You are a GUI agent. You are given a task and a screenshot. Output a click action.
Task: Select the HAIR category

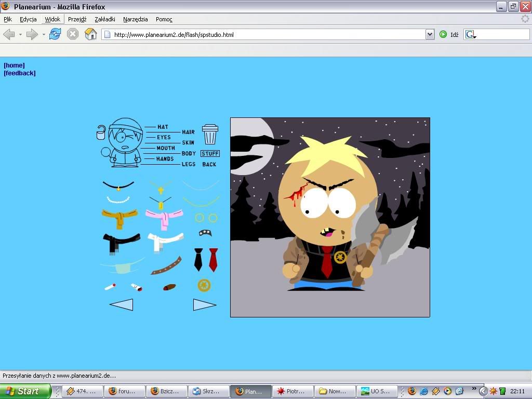(188, 132)
